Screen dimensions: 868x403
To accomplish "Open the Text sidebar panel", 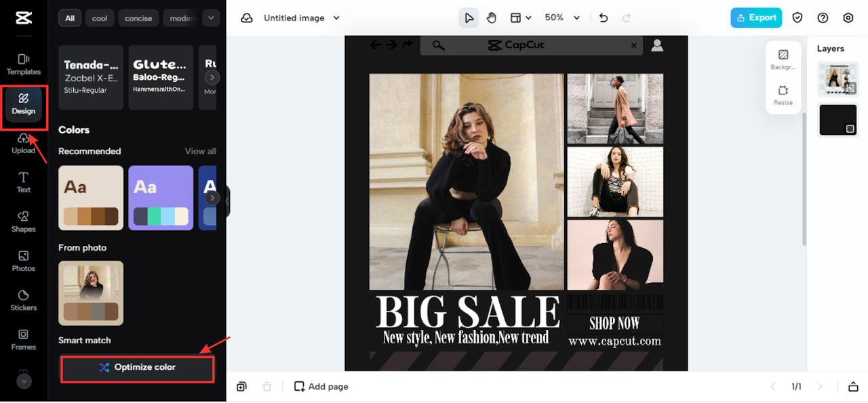I will pos(24,182).
